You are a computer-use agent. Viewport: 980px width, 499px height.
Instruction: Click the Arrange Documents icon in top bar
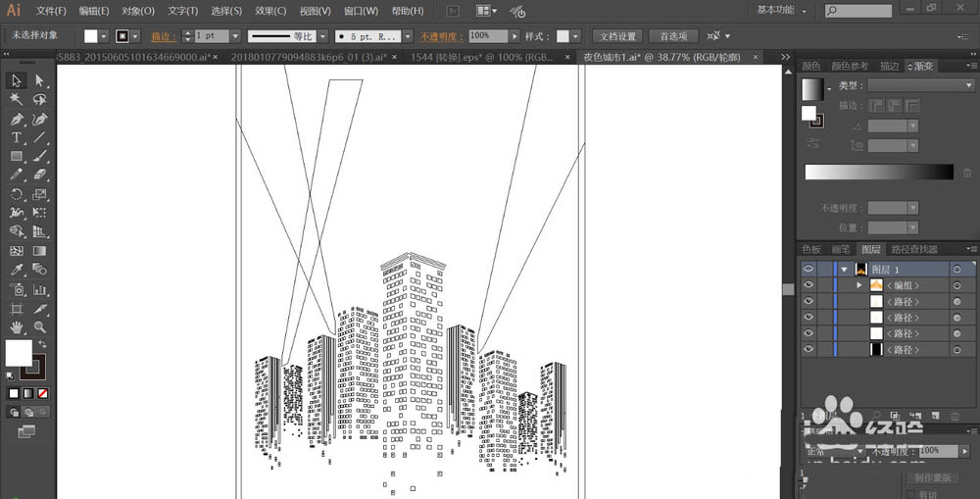pos(486,11)
